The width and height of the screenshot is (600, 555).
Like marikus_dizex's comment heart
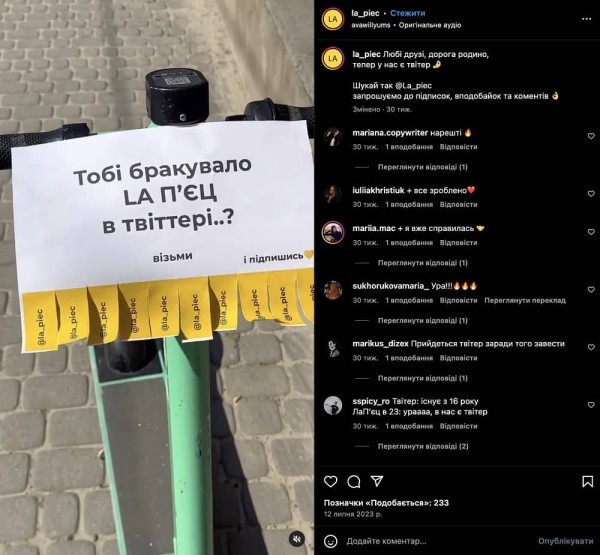click(591, 347)
